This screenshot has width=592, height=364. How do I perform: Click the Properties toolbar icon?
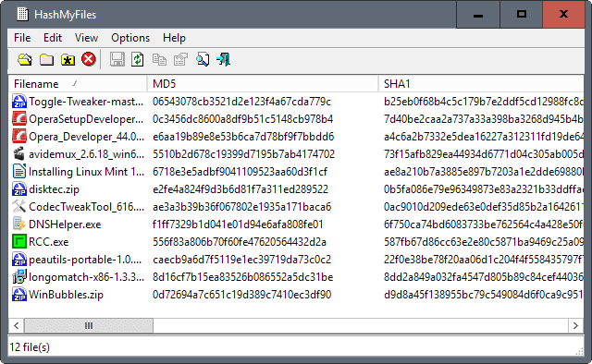click(180, 60)
